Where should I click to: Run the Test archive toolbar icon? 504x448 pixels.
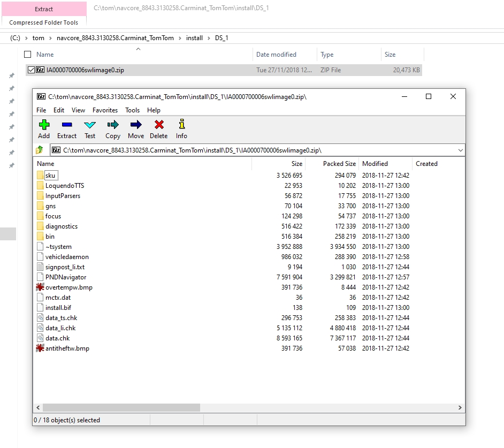(x=90, y=125)
